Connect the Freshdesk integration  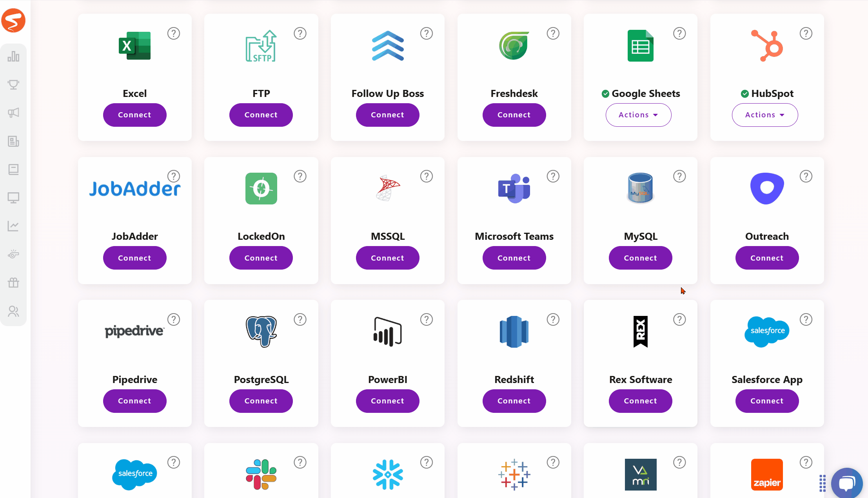(x=514, y=115)
